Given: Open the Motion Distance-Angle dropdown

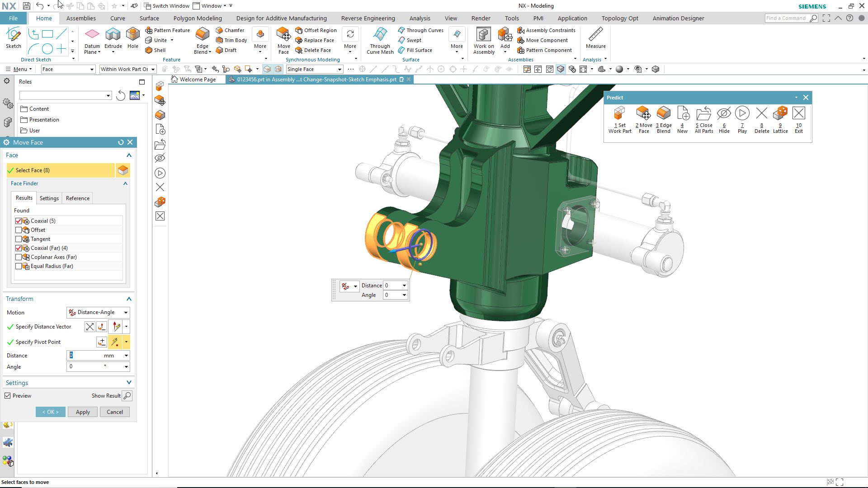Looking at the screenshot, I should coord(98,312).
